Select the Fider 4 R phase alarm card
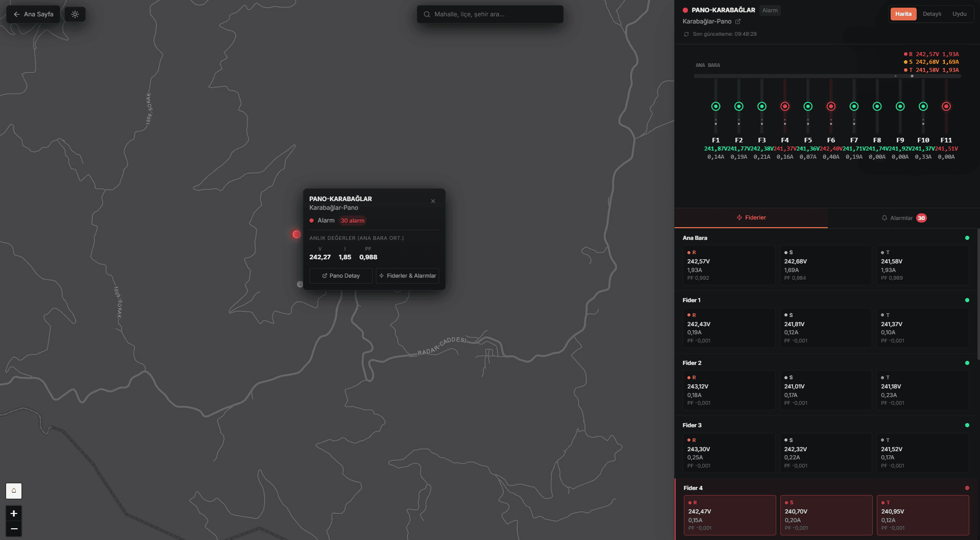Viewport: 980px width, 540px height. point(730,515)
